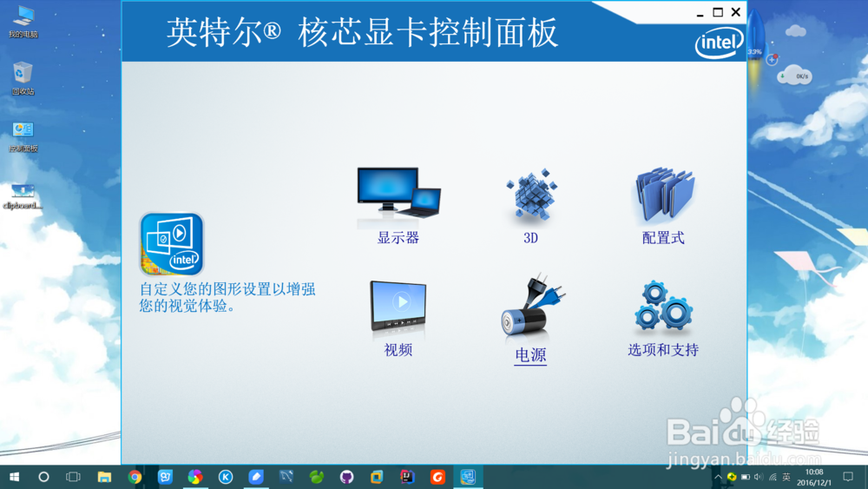Open Task View on taskbar
Image resolution: width=868 pixels, height=489 pixels.
[x=73, y=477]
